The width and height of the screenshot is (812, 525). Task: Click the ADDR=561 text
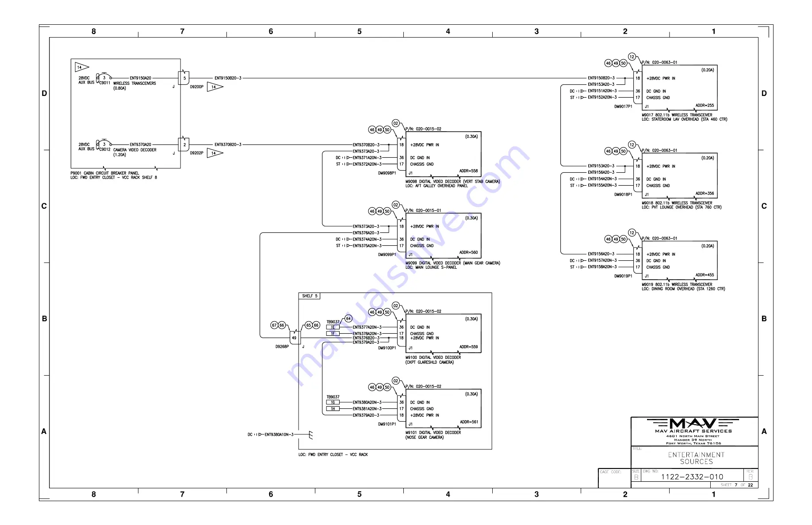469,422
